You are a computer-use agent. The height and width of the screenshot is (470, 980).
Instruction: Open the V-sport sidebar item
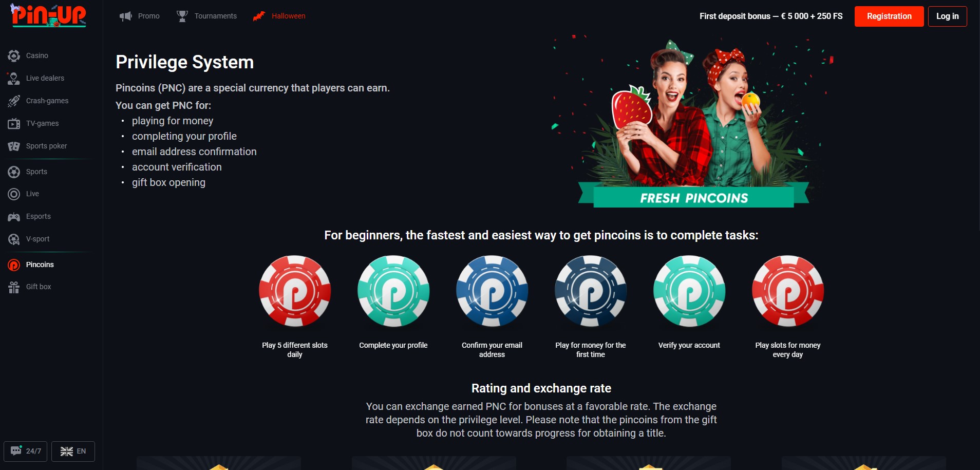(29, 239)
